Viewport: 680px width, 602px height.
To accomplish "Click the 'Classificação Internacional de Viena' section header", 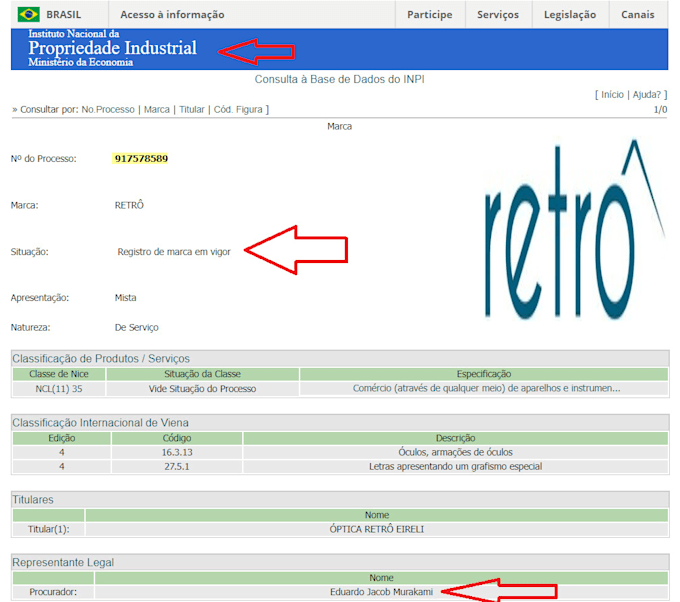I will pyautogui.click(x=100, y=423).
